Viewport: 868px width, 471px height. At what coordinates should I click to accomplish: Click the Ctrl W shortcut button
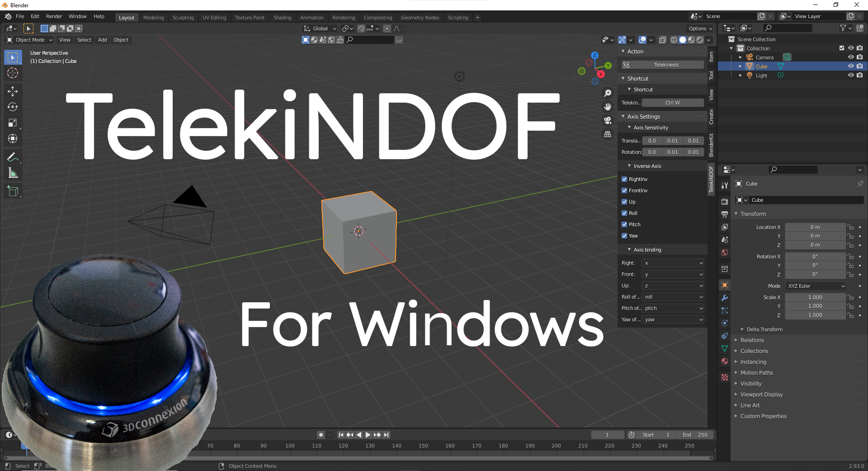pyautogui.click(x=673, y=102)
